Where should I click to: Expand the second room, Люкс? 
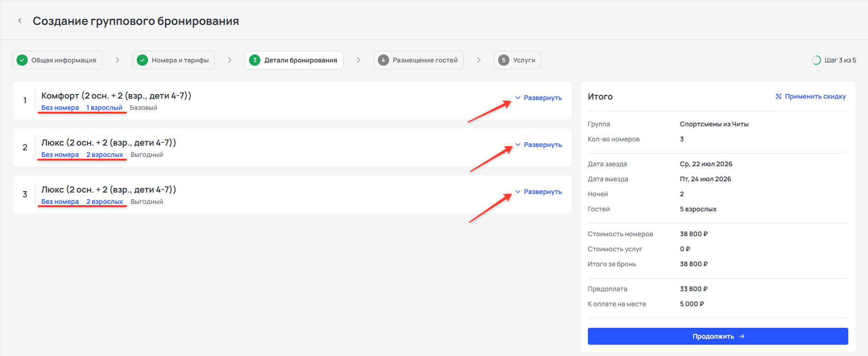539,145
